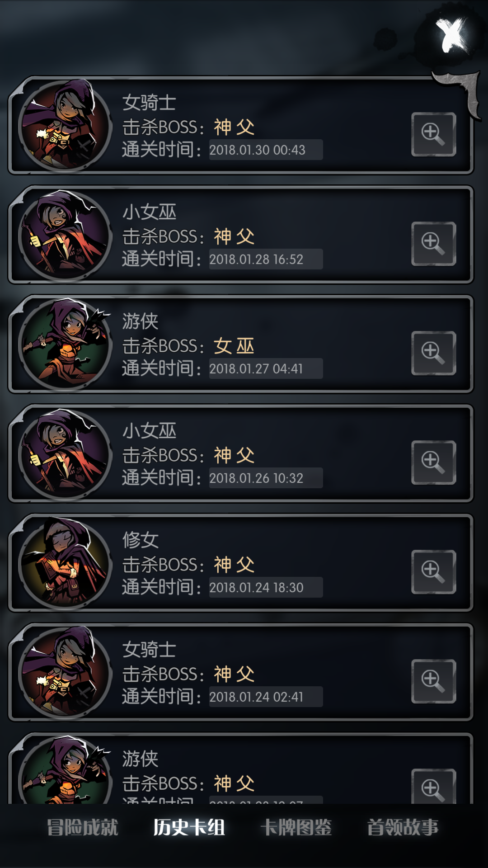Tap 修女 character portrait

[65, 563]
